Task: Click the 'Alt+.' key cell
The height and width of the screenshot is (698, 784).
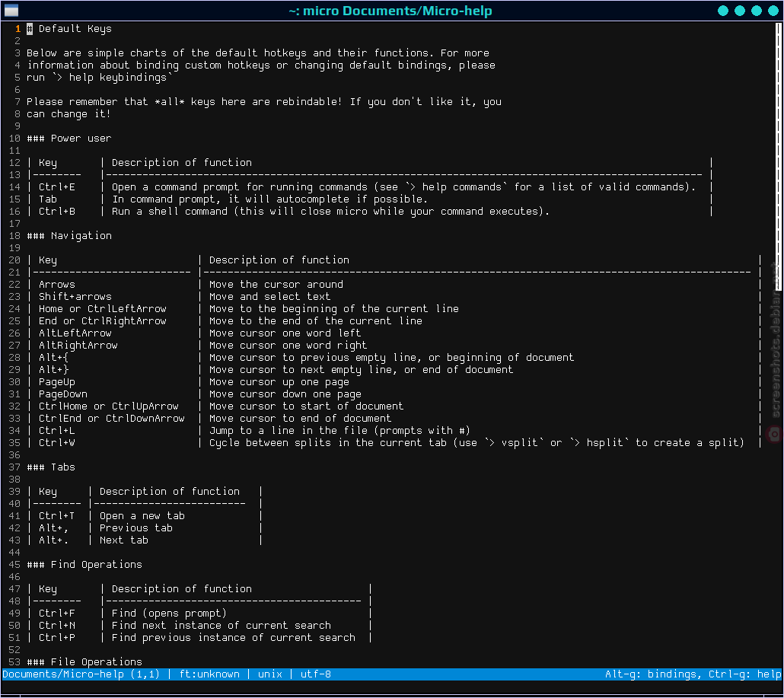Action: (x=53, y=540)
